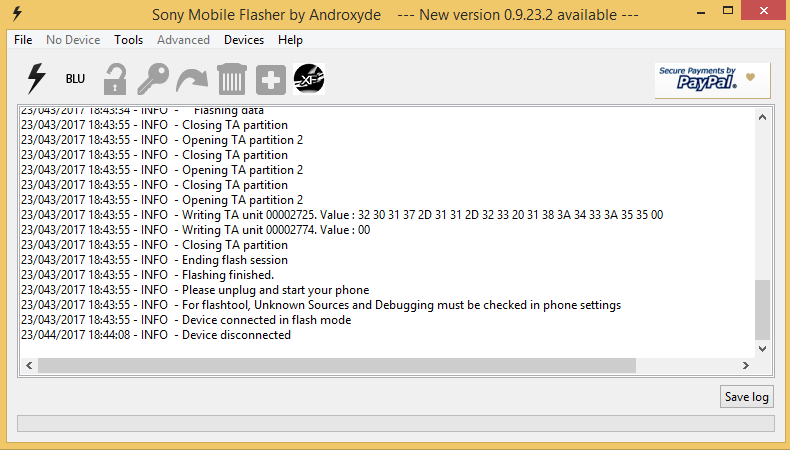Click the 'Flashing finished.' log line
Screen dimensions: 790x450
tap(148, 275)
